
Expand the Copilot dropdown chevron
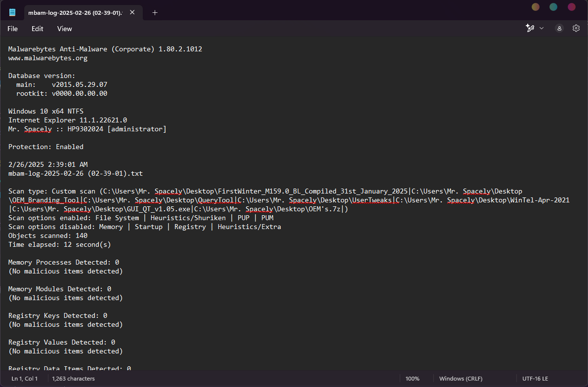[542, 28]
